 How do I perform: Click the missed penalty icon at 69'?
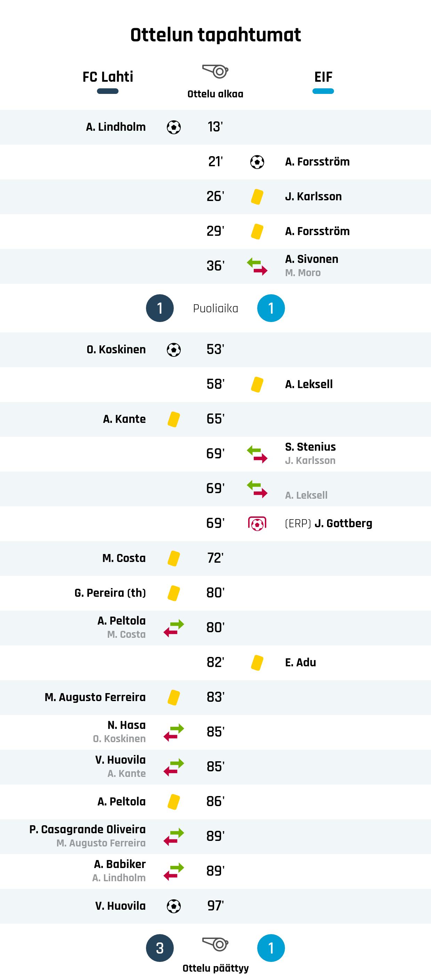pos(257,524)
